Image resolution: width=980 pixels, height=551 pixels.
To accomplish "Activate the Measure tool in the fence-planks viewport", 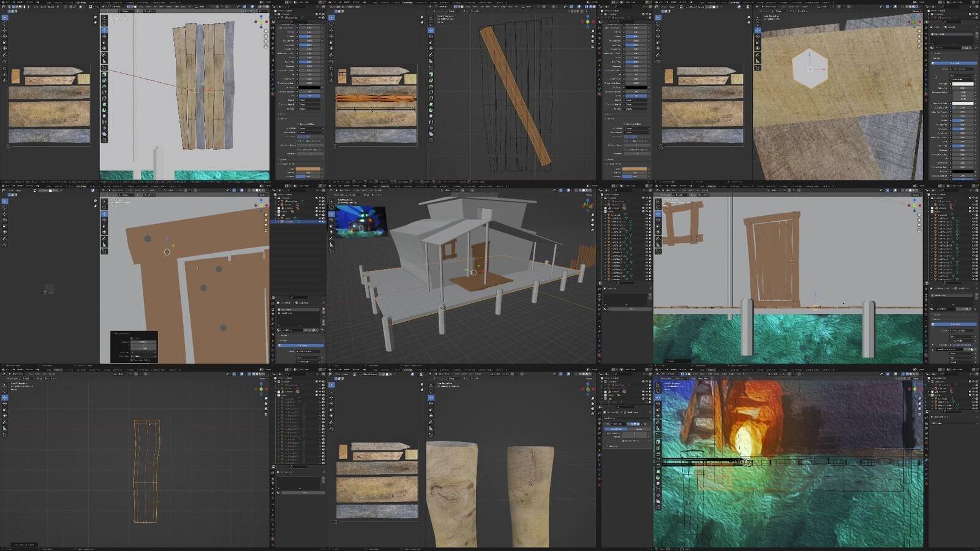I will point(104,61).
